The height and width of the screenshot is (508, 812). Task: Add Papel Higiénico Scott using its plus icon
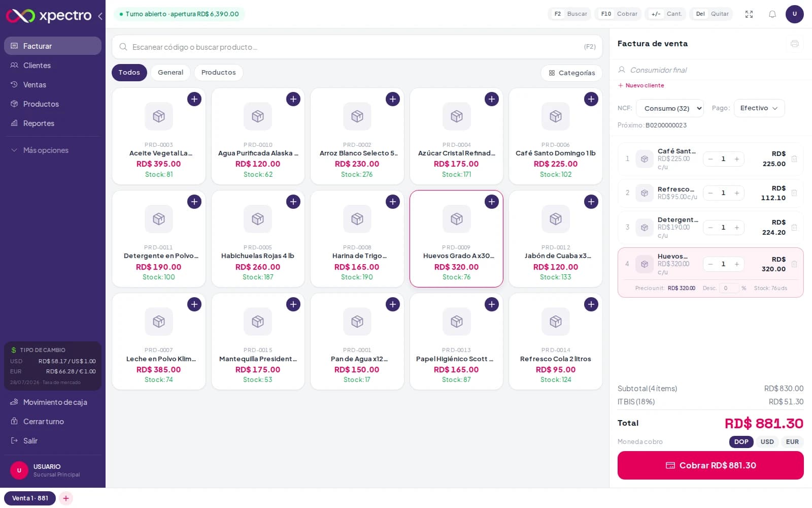pos(492,304)
